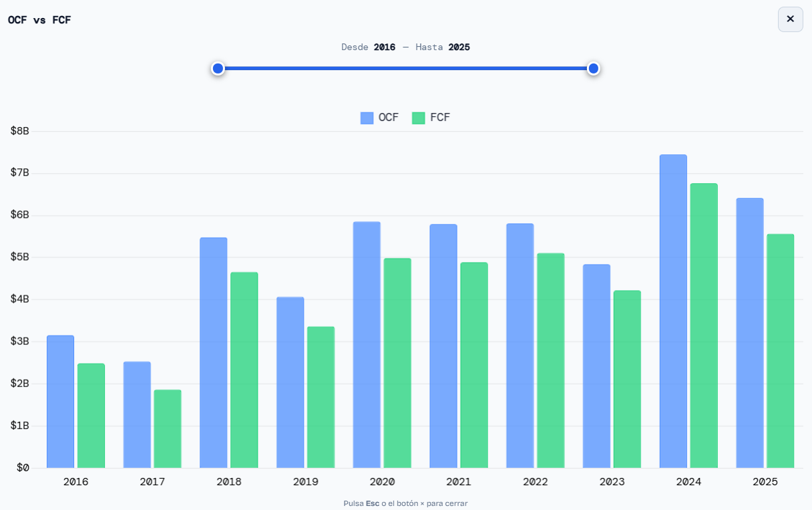Click the 2023 FCF green bar
This screenshot has height=510, width=812.
627,379
